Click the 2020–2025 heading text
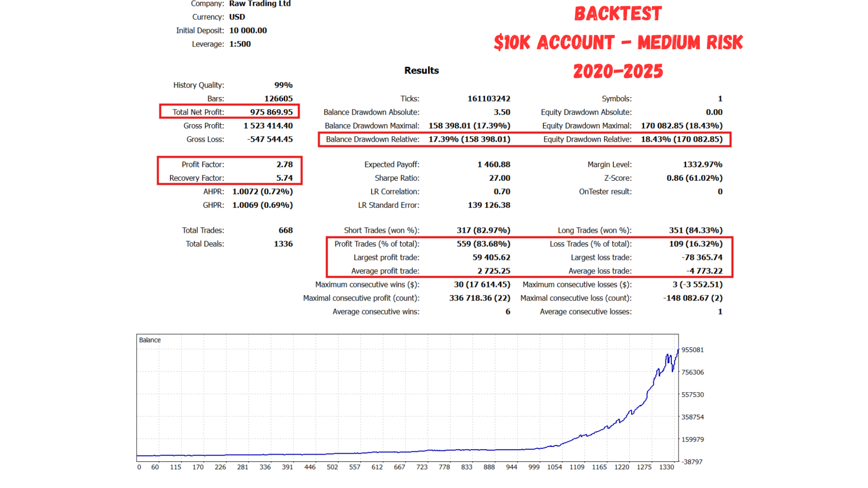 click(618, 71)
